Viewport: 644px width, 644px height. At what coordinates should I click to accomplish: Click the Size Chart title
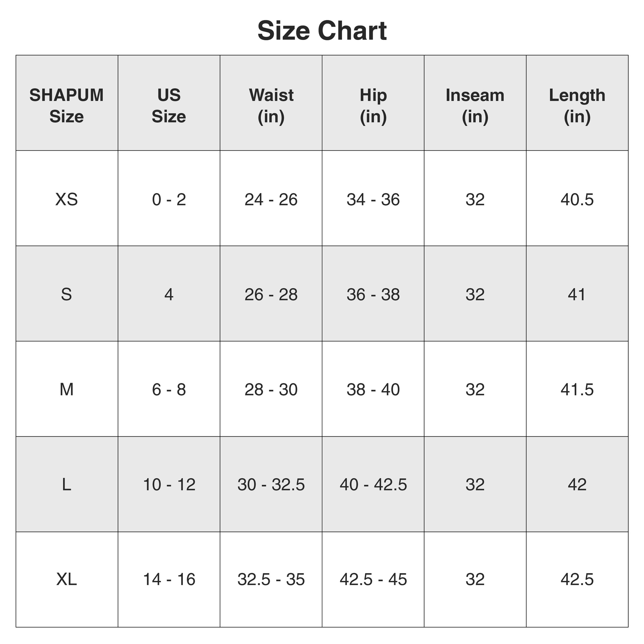(322, 31)
